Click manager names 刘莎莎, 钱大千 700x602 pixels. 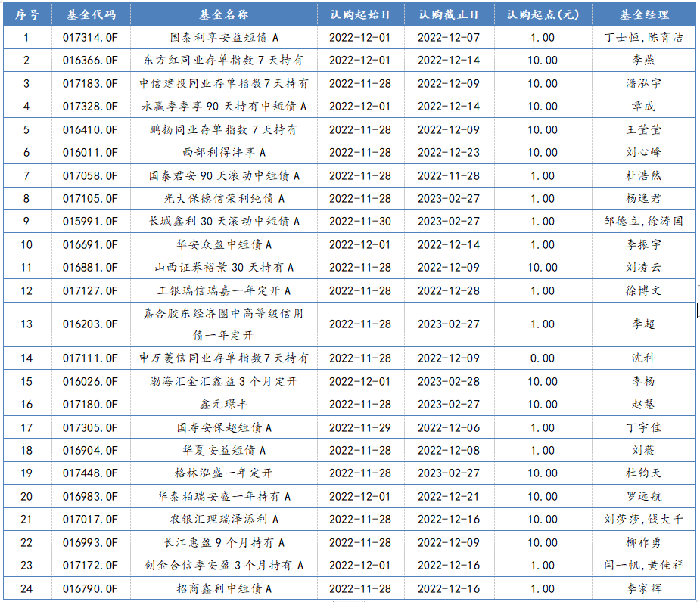pos(644,520)
